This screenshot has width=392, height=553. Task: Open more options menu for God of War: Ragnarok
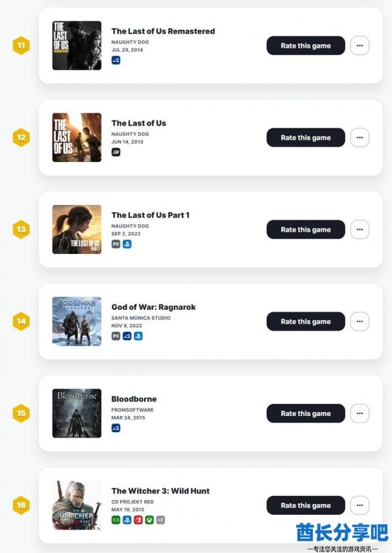click(x=360, y=321)
